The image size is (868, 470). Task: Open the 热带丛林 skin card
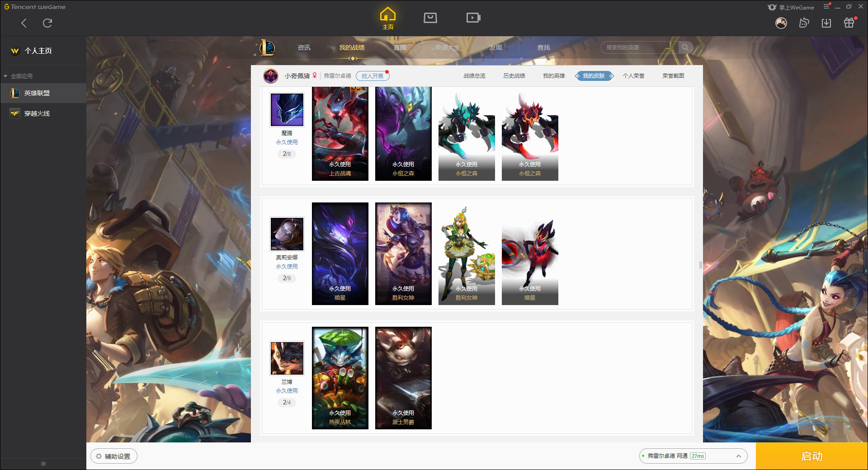(340, 378)
